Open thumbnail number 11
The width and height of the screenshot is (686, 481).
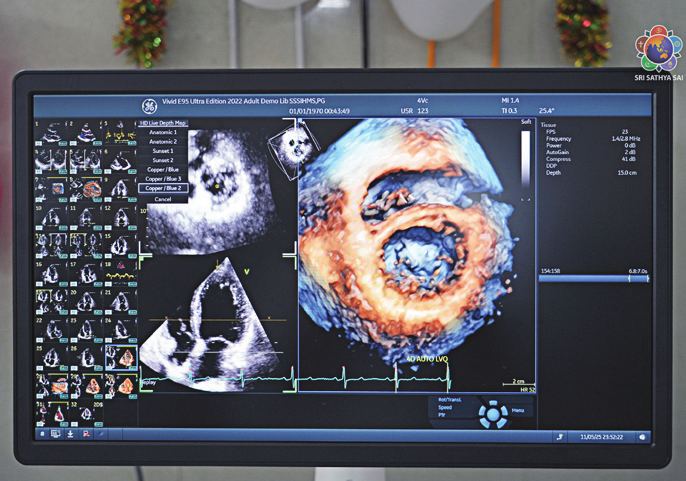point(86,218)
